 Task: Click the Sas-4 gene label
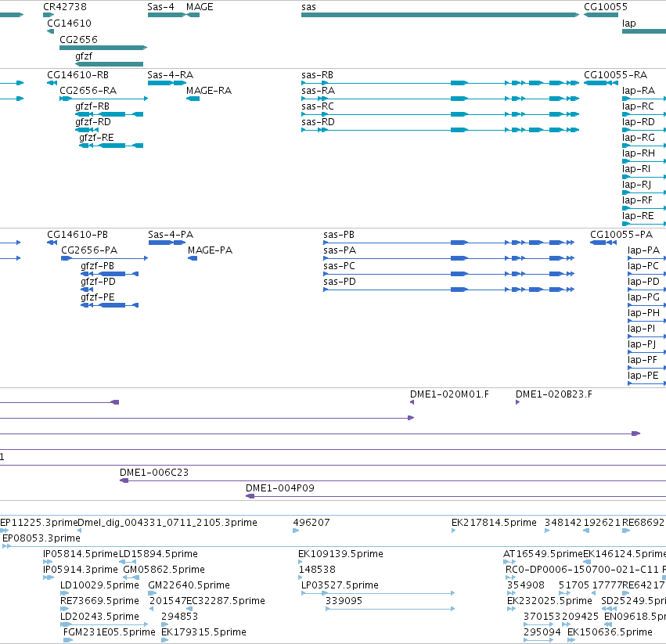click(160, 7)
